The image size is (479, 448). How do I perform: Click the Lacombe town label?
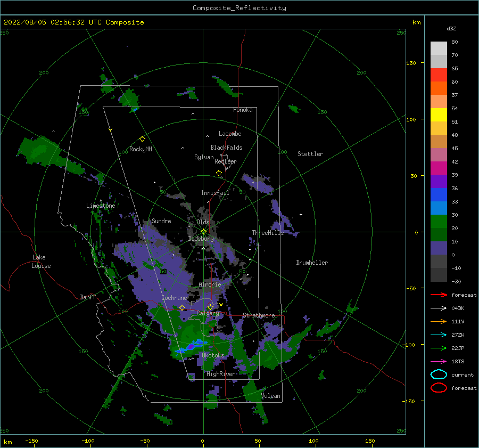point(230,134)
